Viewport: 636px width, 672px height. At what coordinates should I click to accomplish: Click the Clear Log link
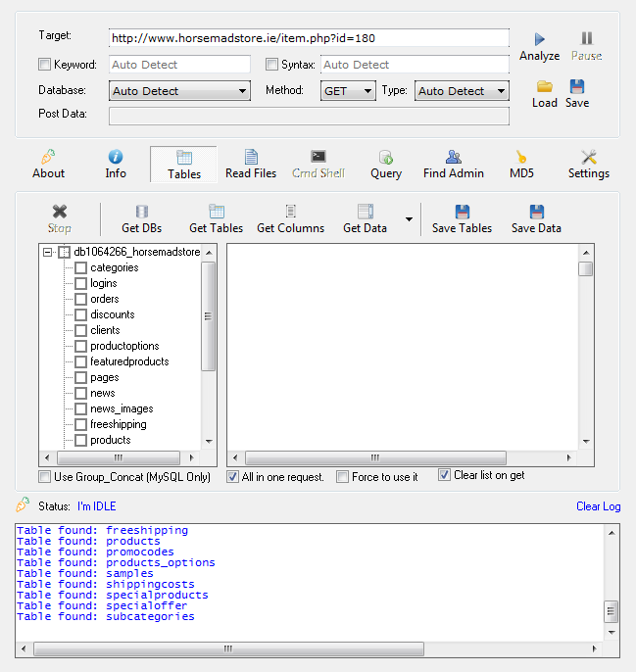pyautogui.click(x=598, y=506)
